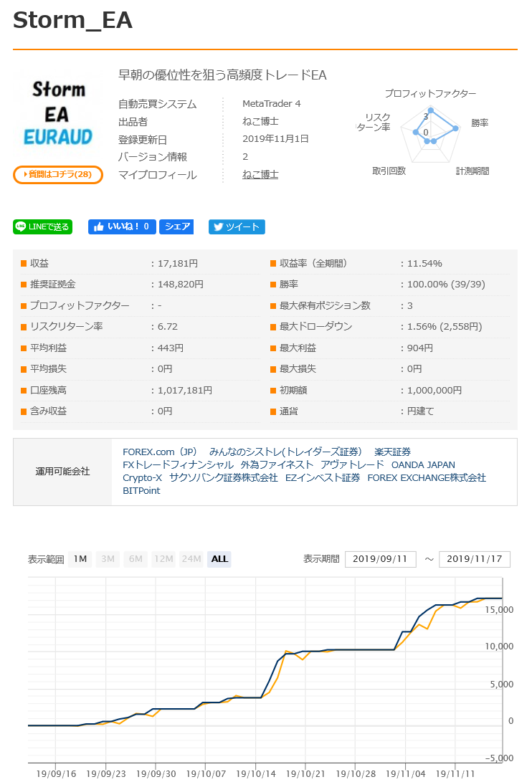Click the リスクリターン率 value 6.72
532x782 pixels.
pos(168,327)
